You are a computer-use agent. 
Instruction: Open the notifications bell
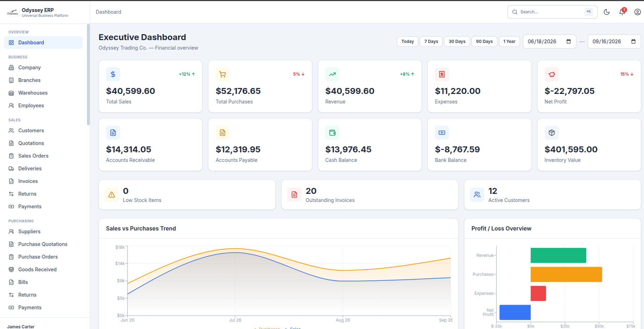pos(622,12)
